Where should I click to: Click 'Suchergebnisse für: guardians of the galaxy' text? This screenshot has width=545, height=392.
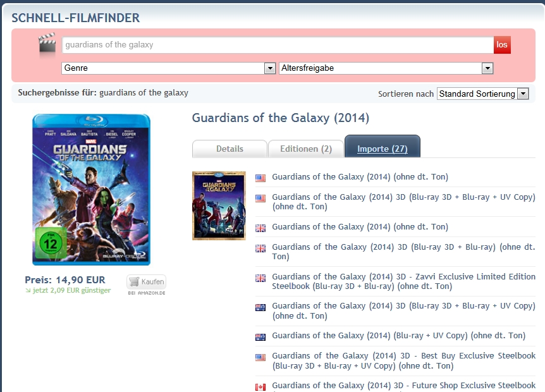click(x=103, y=93)
